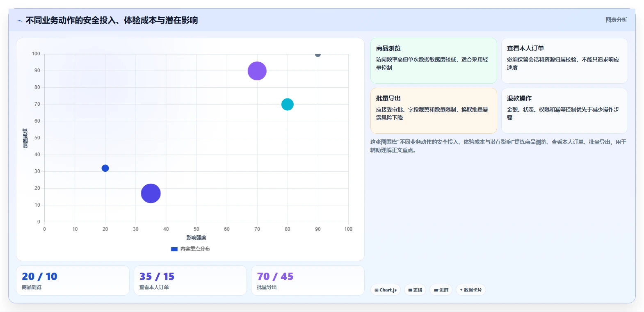This screenshot has height=312, width=644.
Task: Click the title 不同业务动作的安全投入、体验成本与潜在影响
Action: click(x=112, y=20)
